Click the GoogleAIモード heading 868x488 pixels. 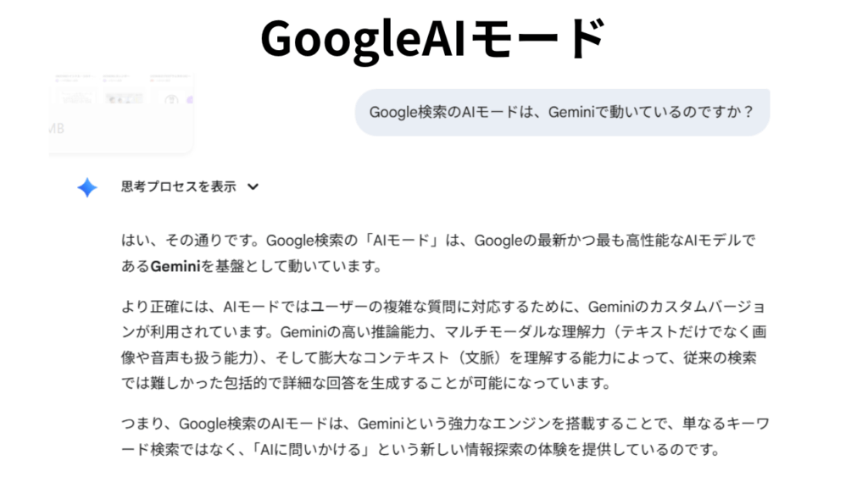(x=433, y=37)
